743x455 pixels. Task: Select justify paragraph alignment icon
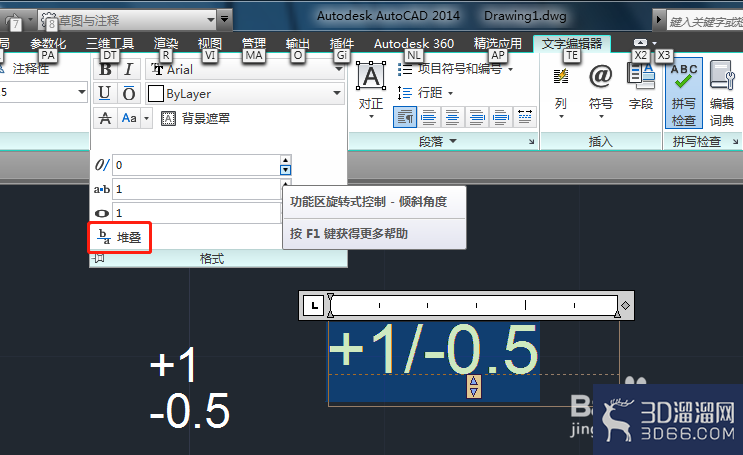pos(500,117)
